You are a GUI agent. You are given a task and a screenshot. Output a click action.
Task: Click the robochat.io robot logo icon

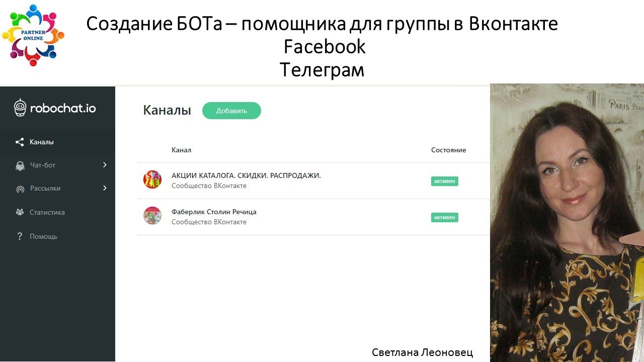[x=20, y=108]
